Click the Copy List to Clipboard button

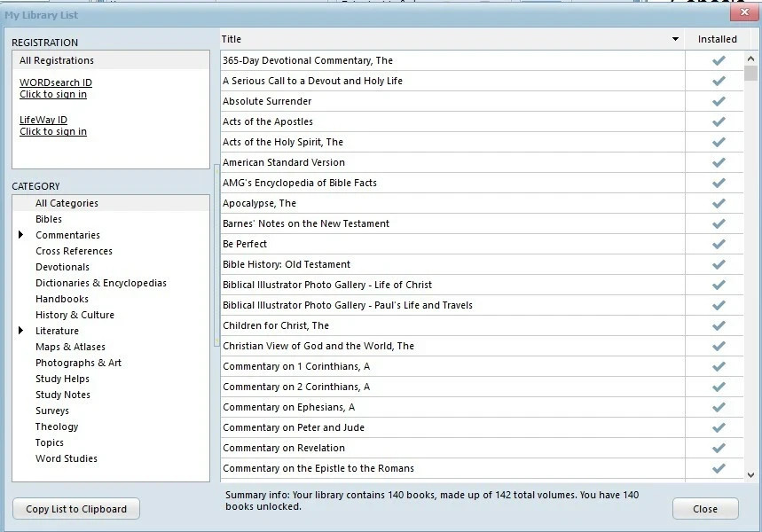(x=75, y=508)
